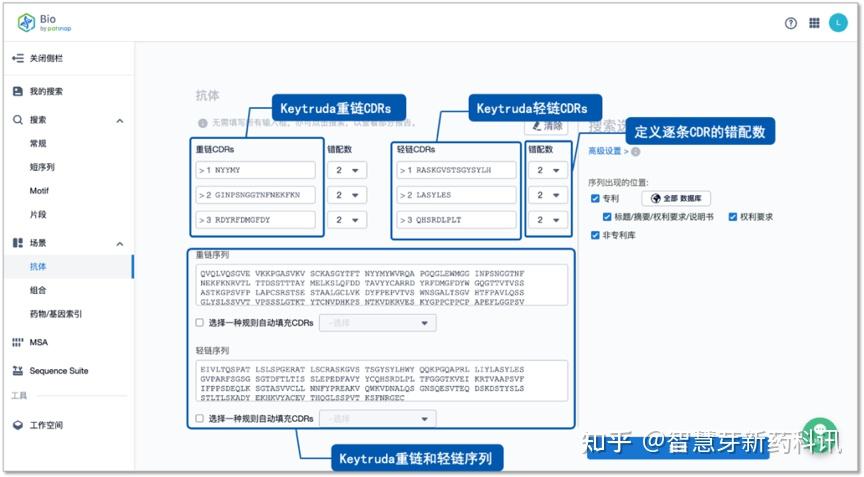Open rule dropdown under heavy chain sequence

tap(377, 323)
